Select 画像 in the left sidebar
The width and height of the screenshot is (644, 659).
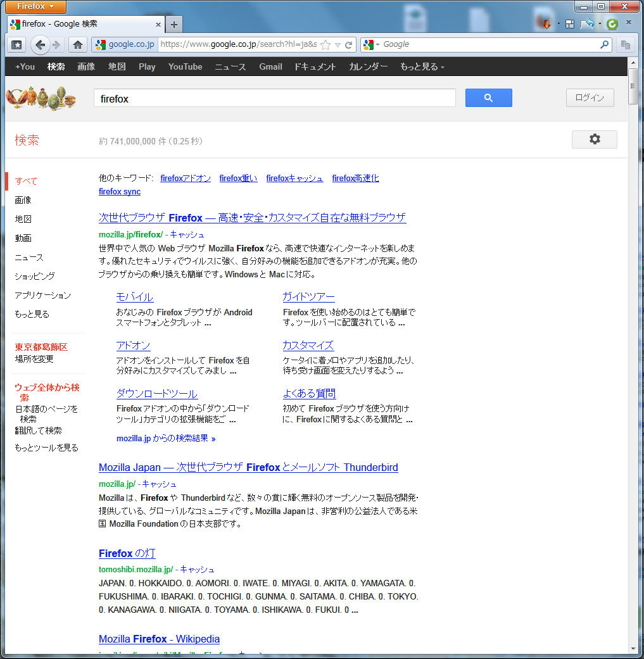pos(23,200)
